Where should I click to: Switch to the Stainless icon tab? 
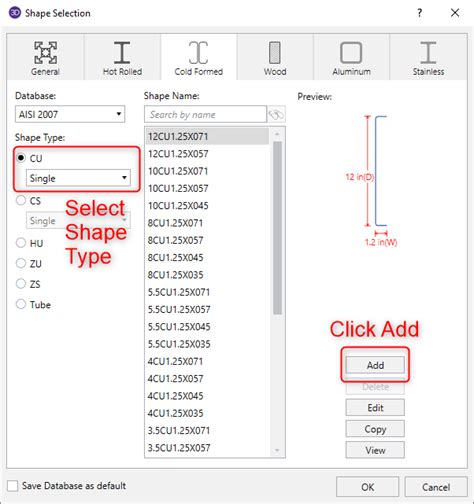click(x=428, y=52)
